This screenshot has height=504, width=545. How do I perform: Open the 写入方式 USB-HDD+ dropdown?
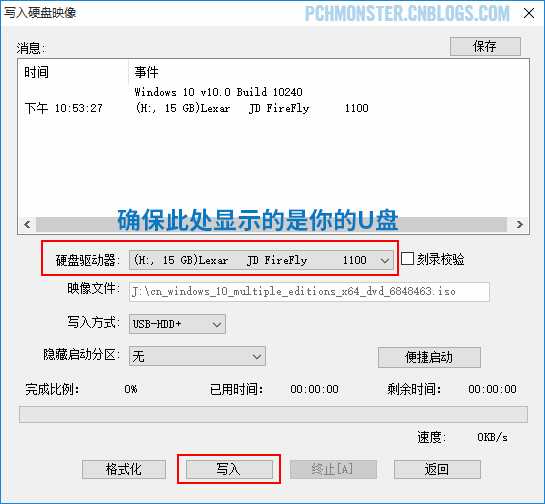click(177, 324)
